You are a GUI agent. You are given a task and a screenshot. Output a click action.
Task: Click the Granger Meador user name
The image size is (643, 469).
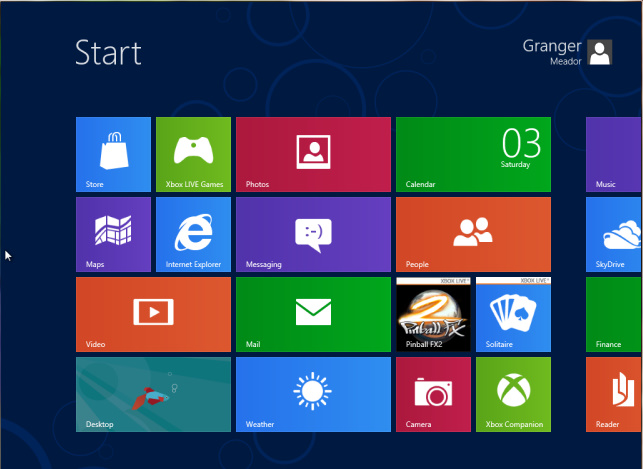[552, 51]
